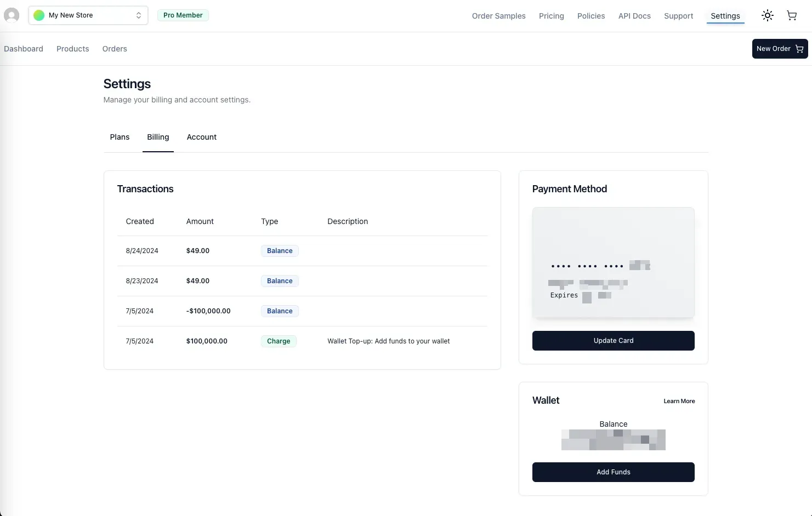Open the Account tab
The height and width of the screenshot is (516, 812).
[x=201, y=137]
